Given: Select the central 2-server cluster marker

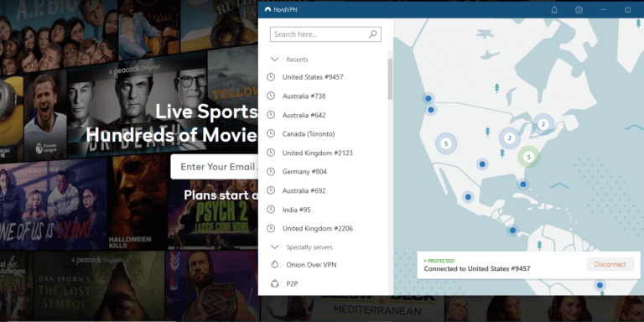Looking at the screenshot, I should pyautogui.click(x=509, y=138).
